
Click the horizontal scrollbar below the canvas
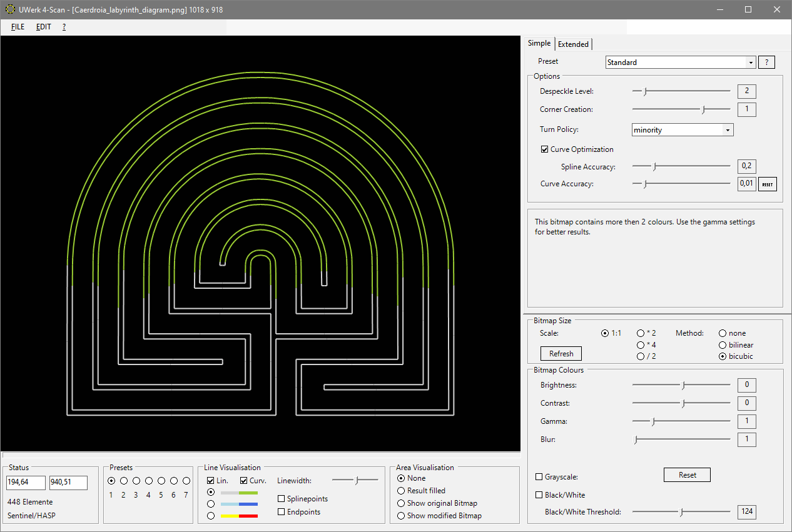(x=261, y=455)
